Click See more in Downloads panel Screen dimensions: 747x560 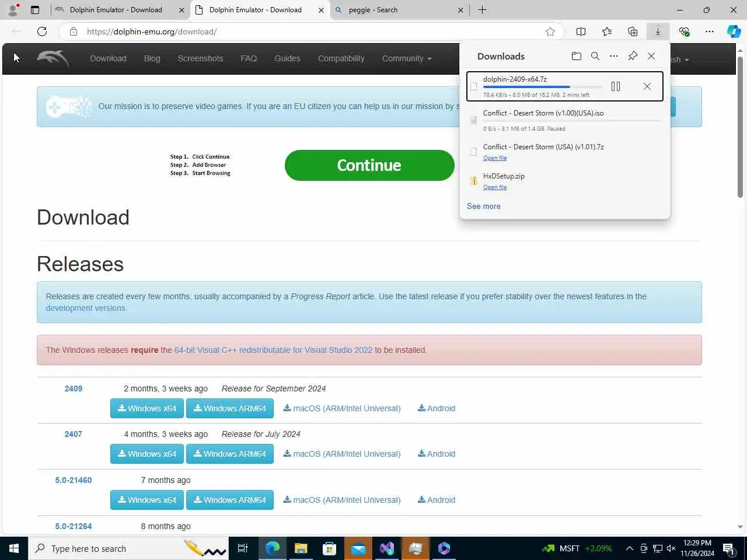[x=484, y=206]
